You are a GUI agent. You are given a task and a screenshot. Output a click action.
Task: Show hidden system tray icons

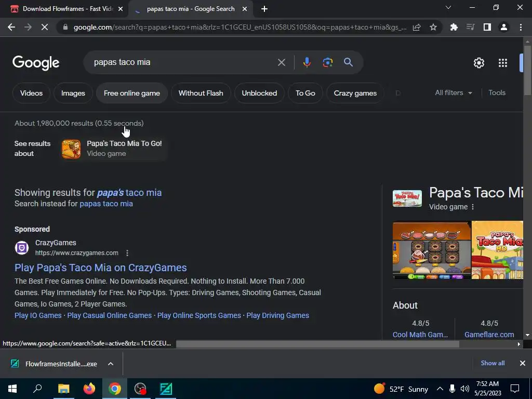tap(440, 389)
